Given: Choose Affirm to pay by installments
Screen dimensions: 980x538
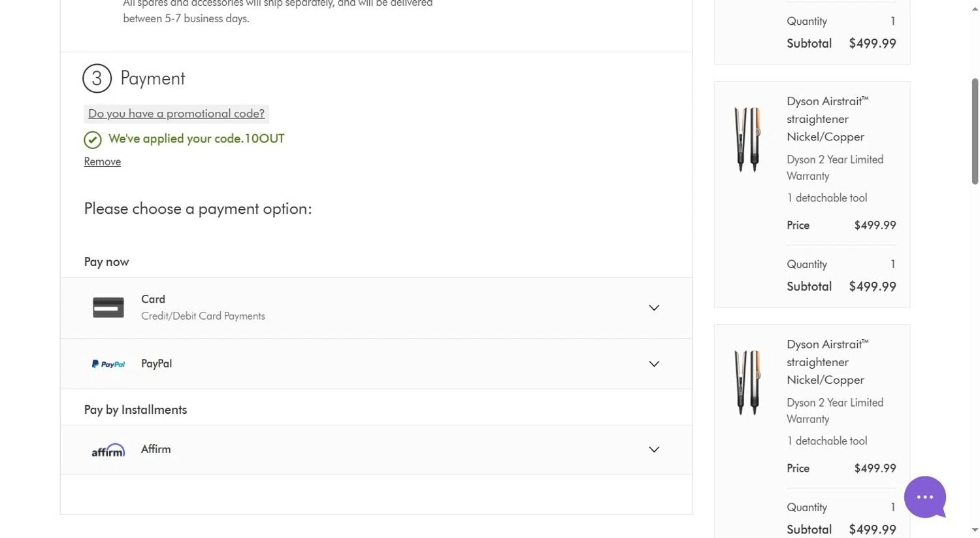Looking at the screenshot, I should click(376, 450).
